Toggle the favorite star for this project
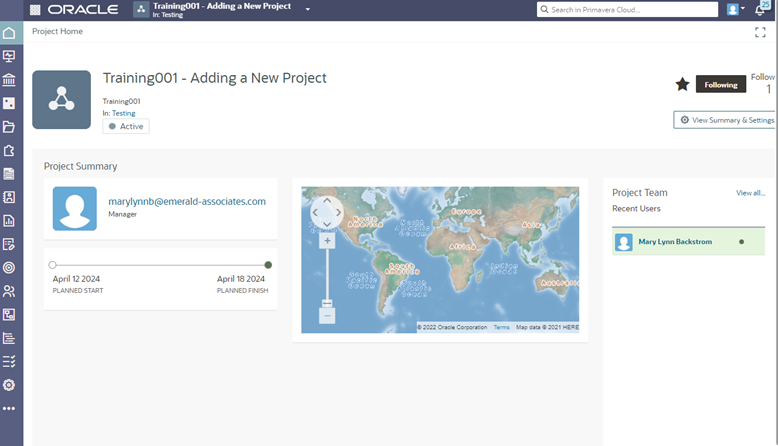The height and width of the screenshot is (446, 778). 682,85
